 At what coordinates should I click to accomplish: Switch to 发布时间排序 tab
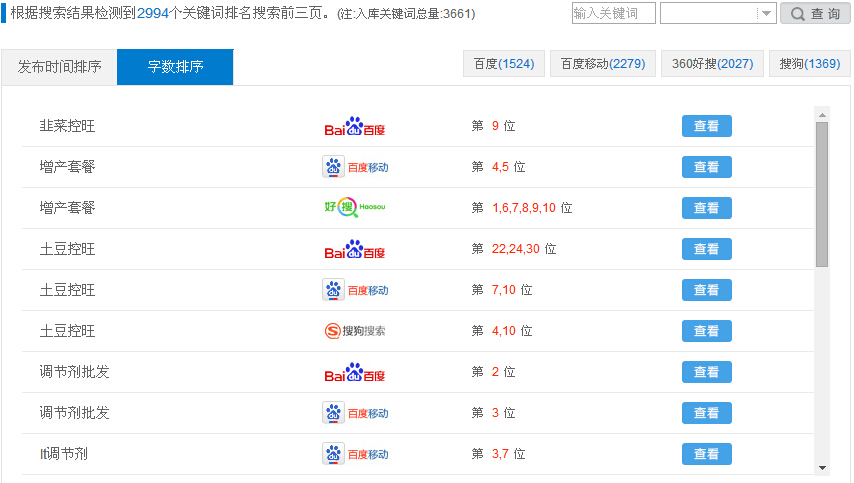coord(59,67)
